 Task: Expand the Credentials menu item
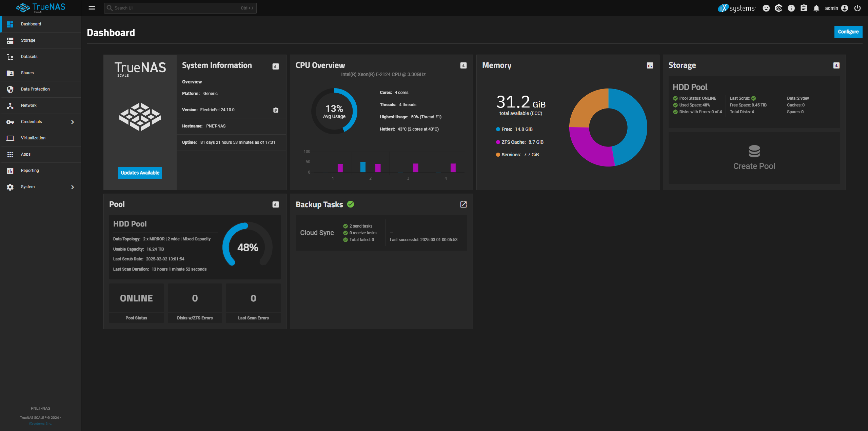72,121
